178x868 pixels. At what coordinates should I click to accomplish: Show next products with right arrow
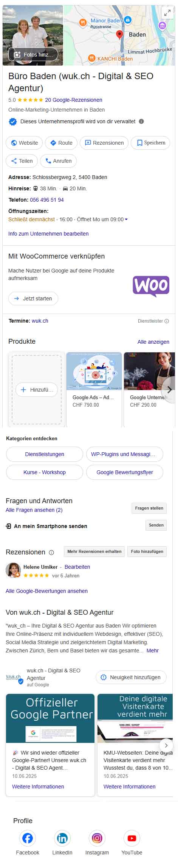pyautogui.click(x=169, y=390)
